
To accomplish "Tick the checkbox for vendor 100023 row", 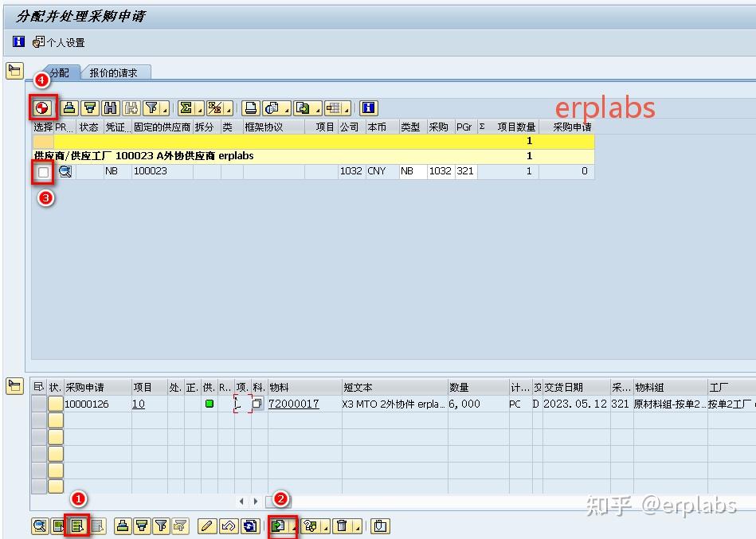I will click(44, 171).
